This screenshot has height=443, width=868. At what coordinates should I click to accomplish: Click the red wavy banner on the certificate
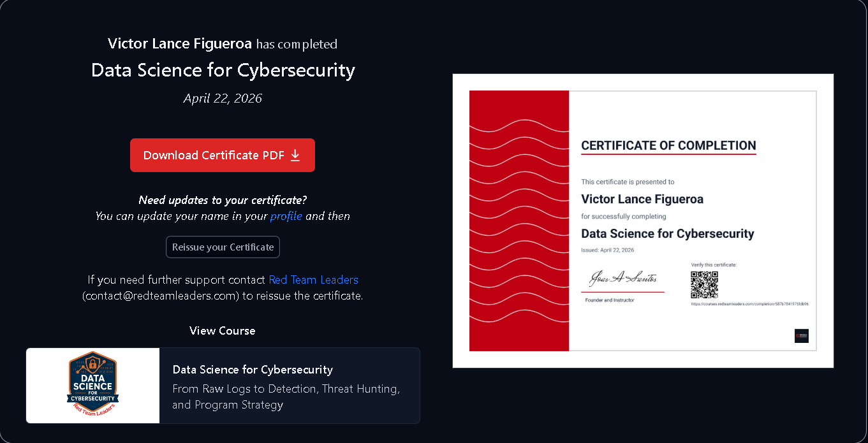pos(519,221)
